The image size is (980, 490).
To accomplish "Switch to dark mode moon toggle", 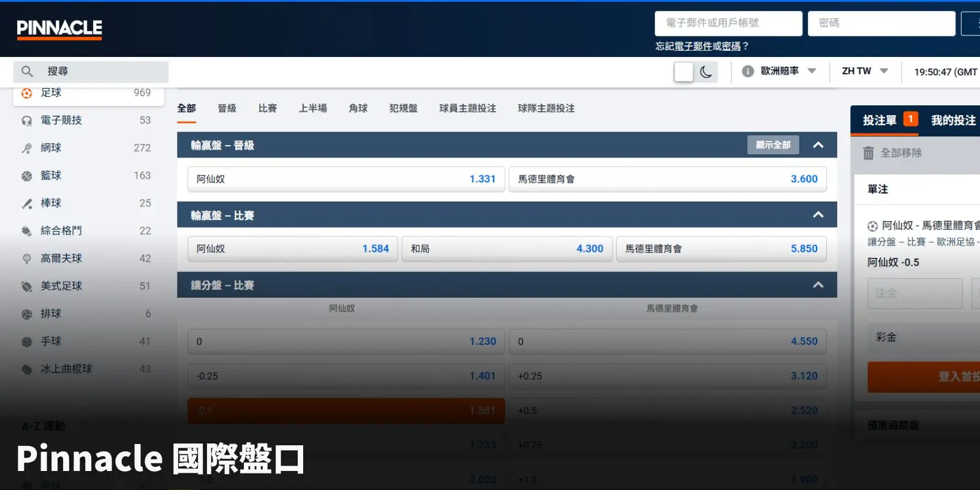I will click(x=706, y=72).
